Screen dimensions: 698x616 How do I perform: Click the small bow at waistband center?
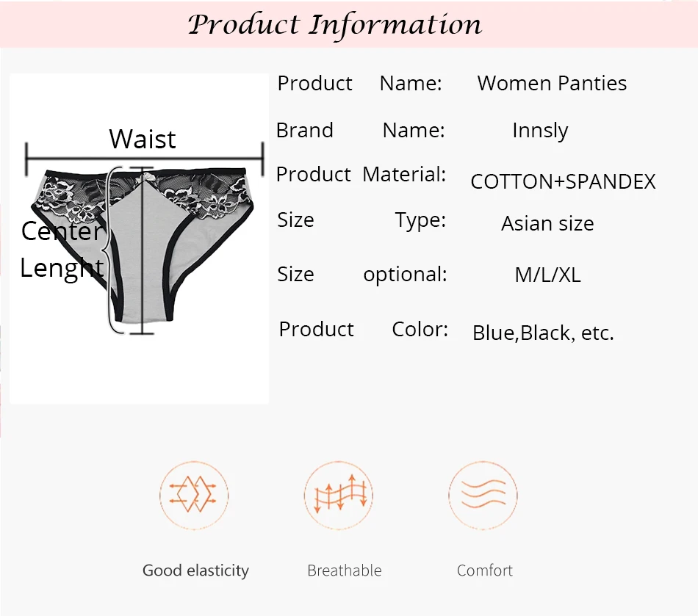[145, 178]
